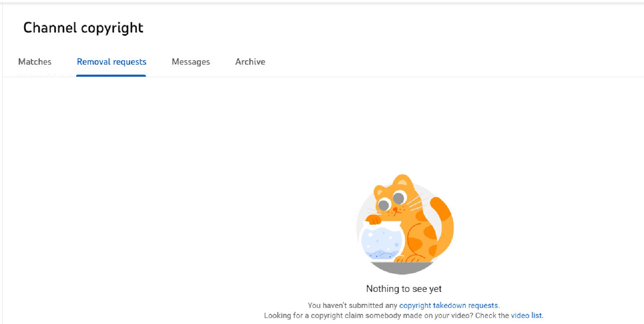Click the Channel copyright page heading
644x324 pixels.
point(83,27)
